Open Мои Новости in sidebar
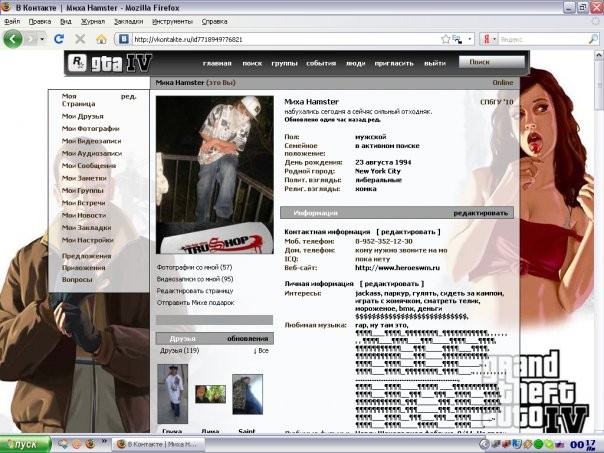The image size is (604, 453). pyautogui.click(x=84, y=215)
